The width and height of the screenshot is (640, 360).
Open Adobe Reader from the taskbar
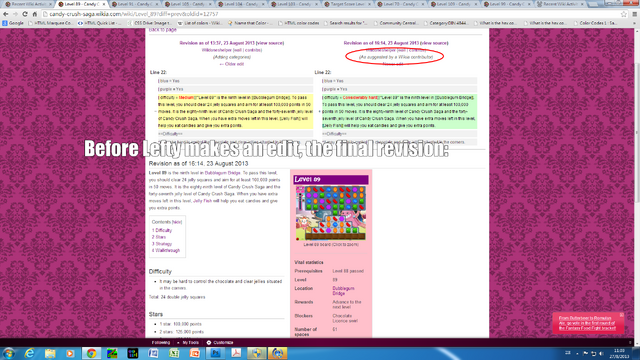[236, 353]
